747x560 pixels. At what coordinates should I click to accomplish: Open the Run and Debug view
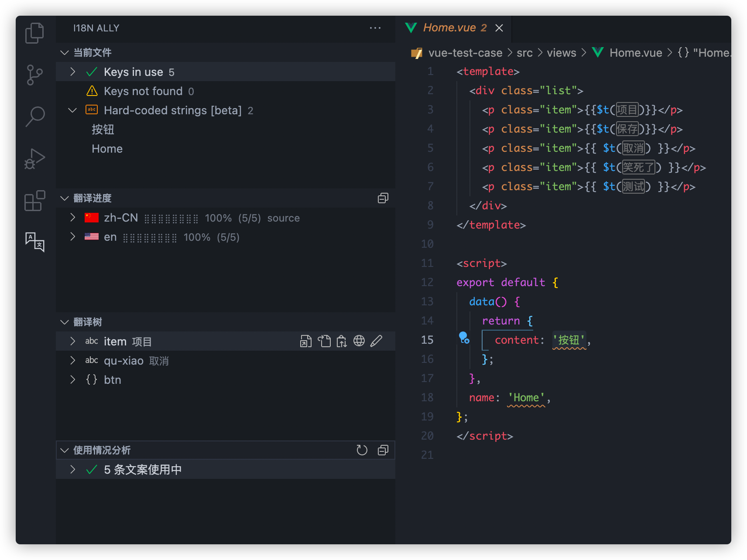click(35, 159)
